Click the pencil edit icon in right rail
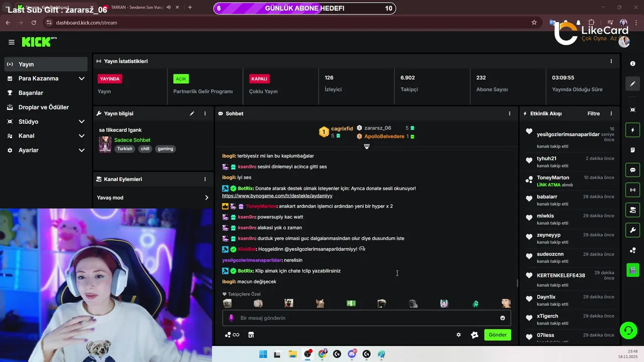644x362 pixels. coord(632,84)
